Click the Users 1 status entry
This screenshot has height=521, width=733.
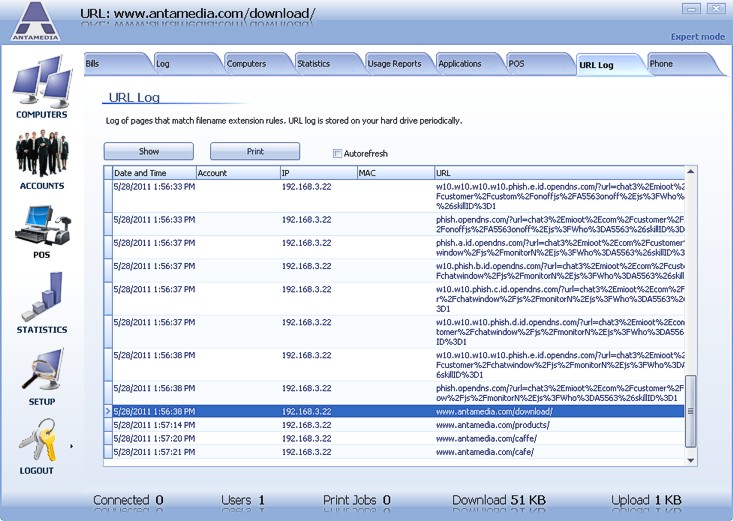(243, 500)
